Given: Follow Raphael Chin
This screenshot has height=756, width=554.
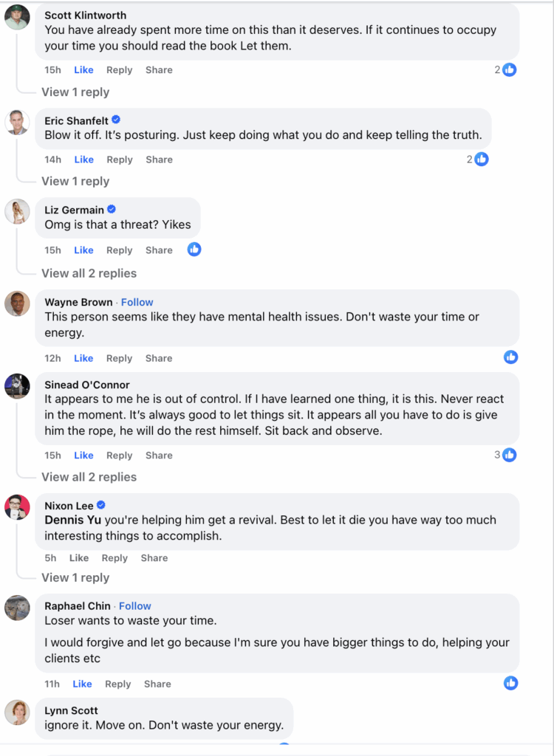Looking at the screenshot, I should click(135, 606).
